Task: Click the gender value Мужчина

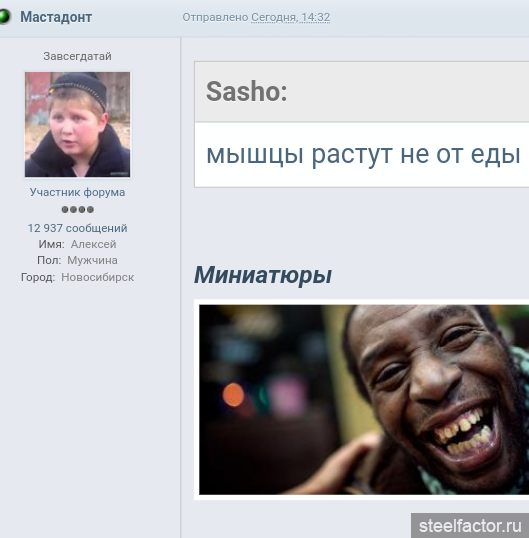Action: pos(92,260)
